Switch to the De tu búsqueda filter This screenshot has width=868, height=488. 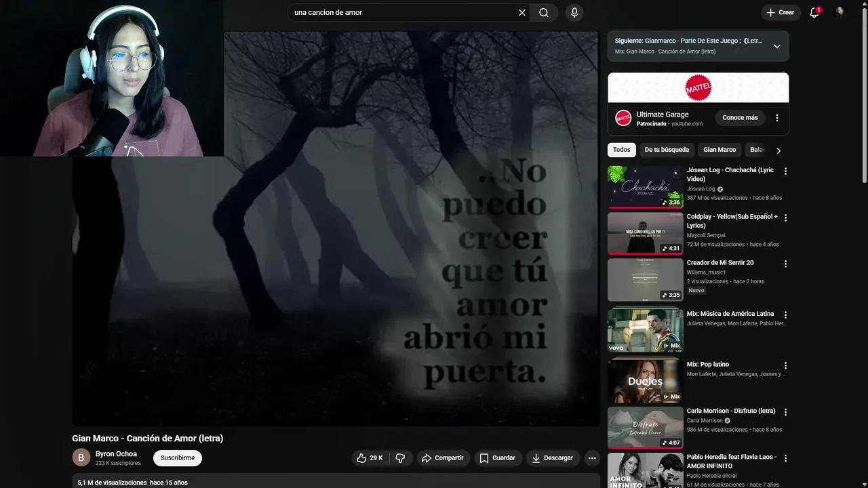[x=667, y=150]
